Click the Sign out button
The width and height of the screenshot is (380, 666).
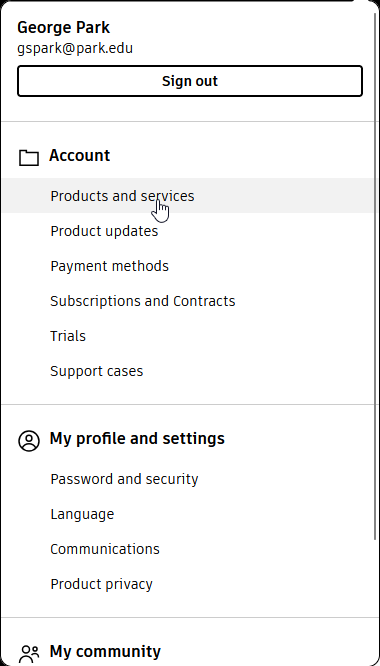pyautogui.click(x=190, y=81)
